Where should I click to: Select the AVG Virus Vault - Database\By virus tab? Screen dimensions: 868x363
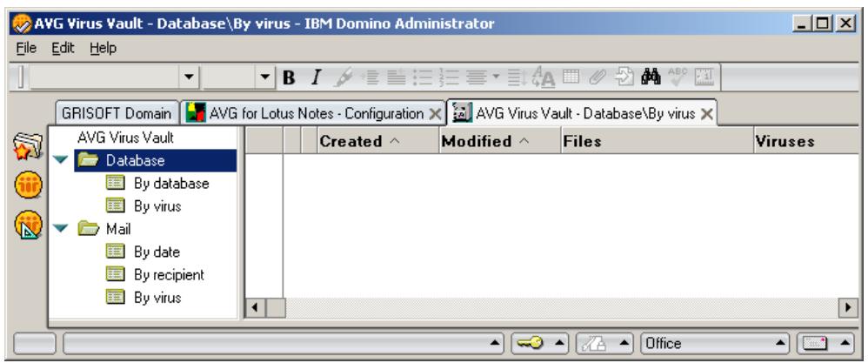[x=581, y=113]
